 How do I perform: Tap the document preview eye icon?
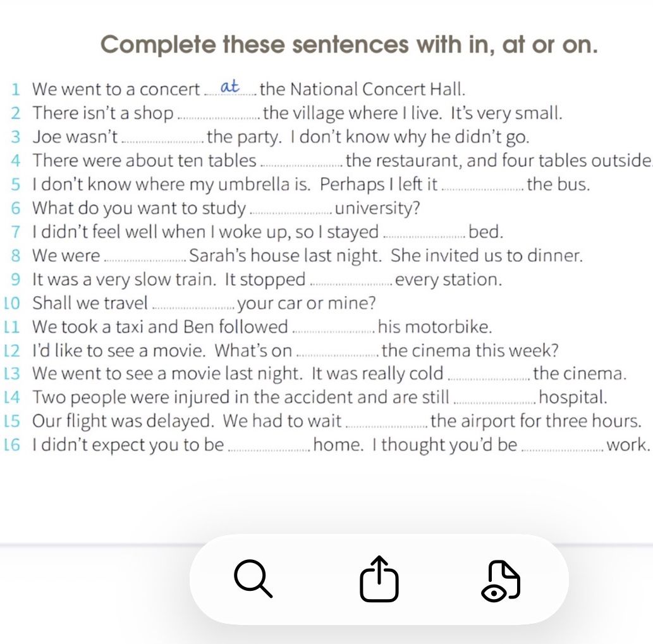point(501,581)
